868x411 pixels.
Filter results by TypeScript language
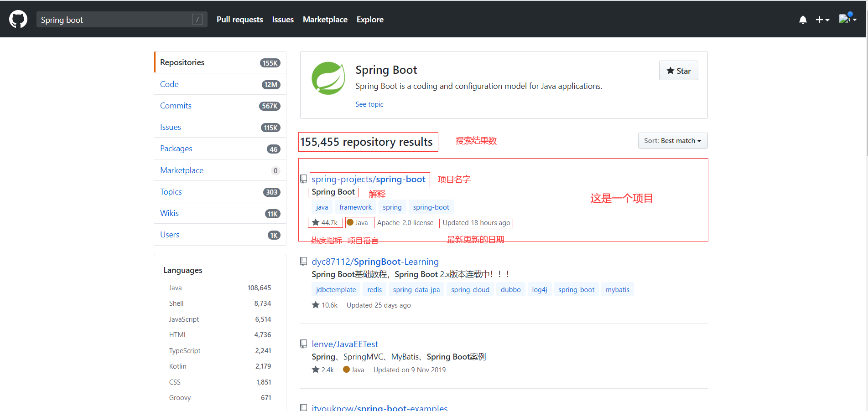coord(220,351)
